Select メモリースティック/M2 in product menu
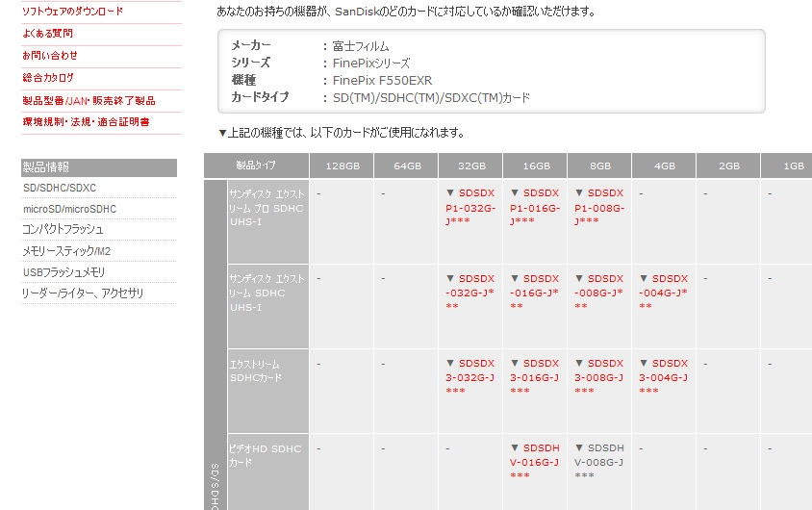 66,251
